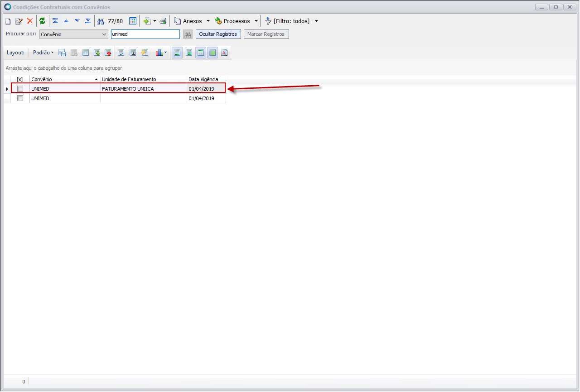Click the new record page icon

(x=8, y=21)
